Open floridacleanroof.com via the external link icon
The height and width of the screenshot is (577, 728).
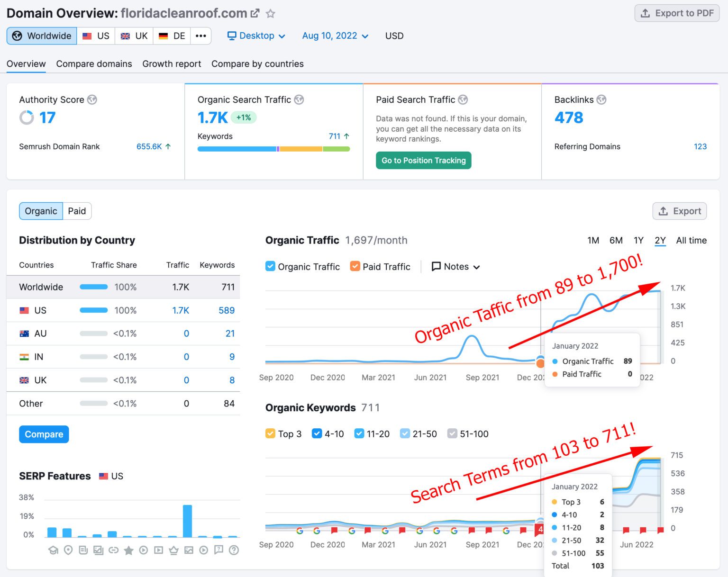255,13
